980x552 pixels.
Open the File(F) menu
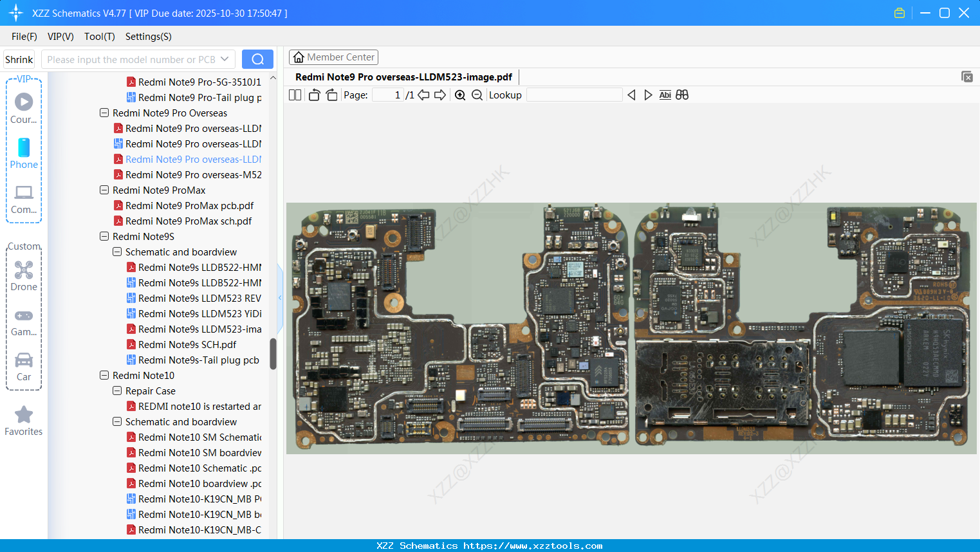click(24, 37)
